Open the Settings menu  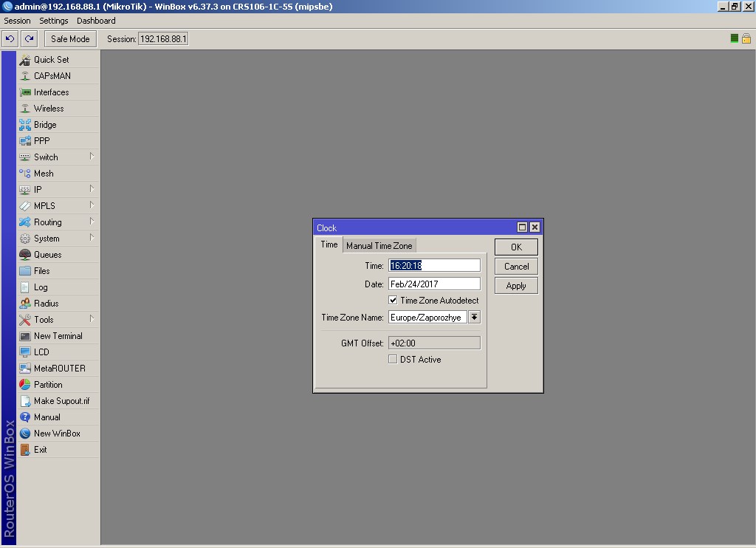tap(53, 21)
